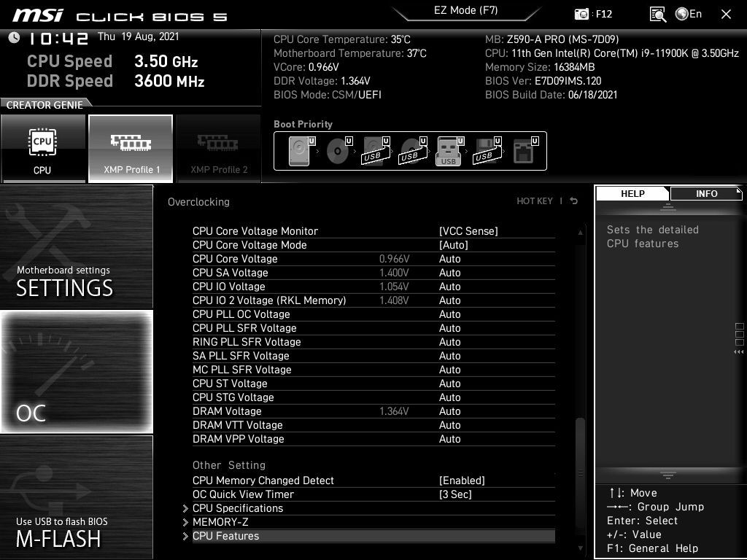The height and width of the screenshot is (560, 747).
Task: Change language via the globe En icon
Action: click(689, 14)
